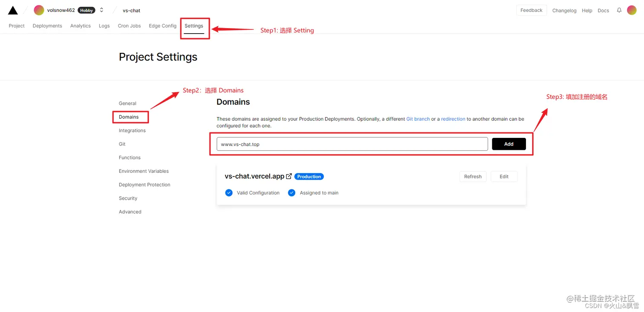Open the Logs tab

coord(104,26)
